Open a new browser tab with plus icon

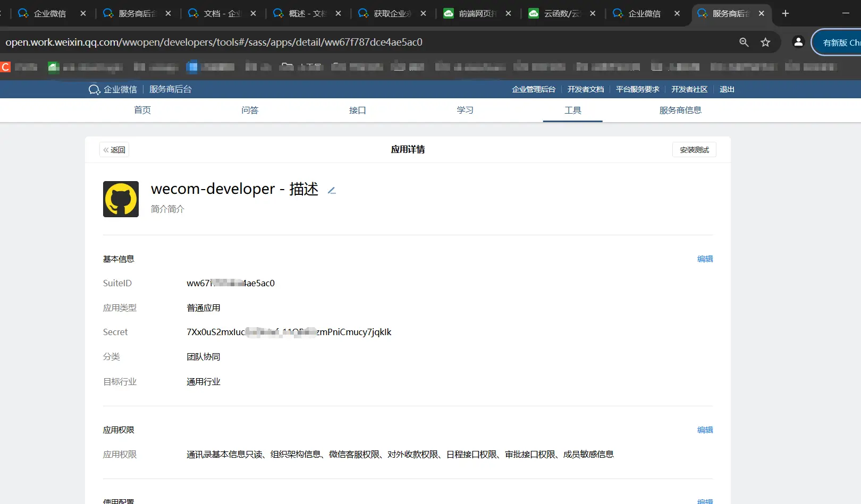[786, 13]
